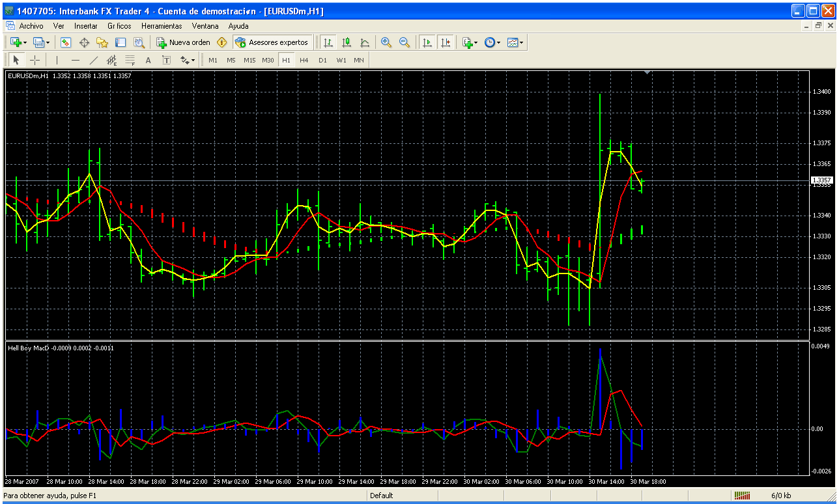
Task: Click the Zoom Out magnifier icon
Action: 405,42
